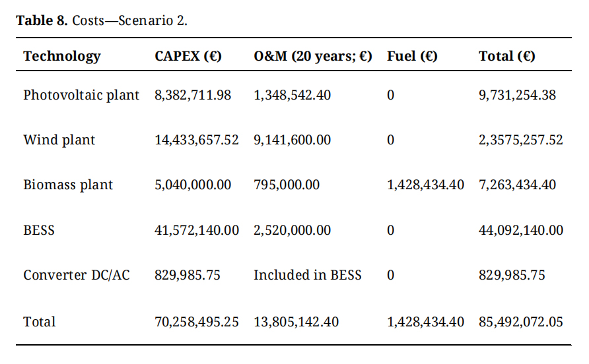Click the Biomass fuel cost 1,428,434.40
589x364 pixels.
point(425,185)
